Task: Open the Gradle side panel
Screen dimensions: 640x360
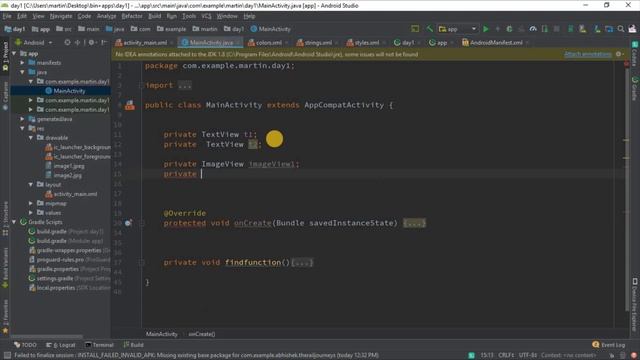Action: pos(635,88)
